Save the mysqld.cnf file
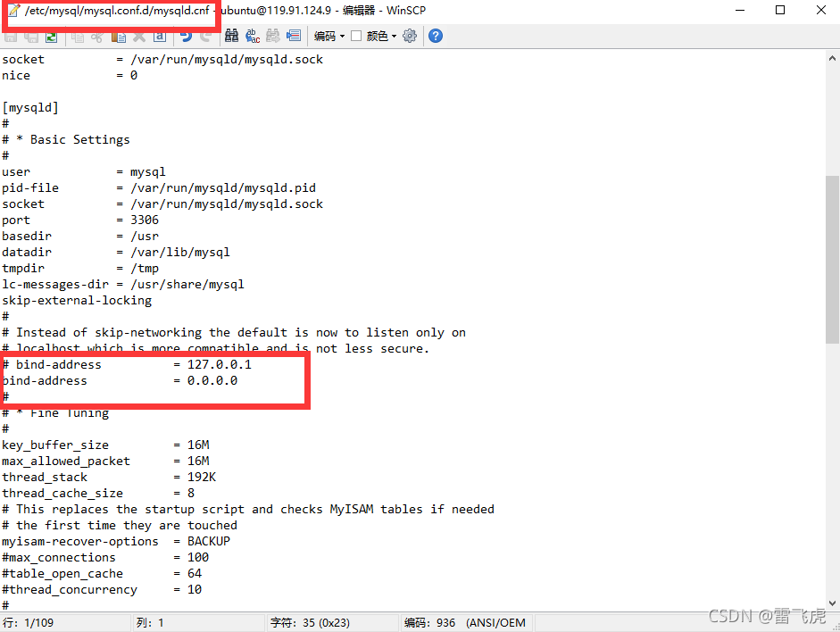Viewport: 840px width, 632px height. (10, 36)
